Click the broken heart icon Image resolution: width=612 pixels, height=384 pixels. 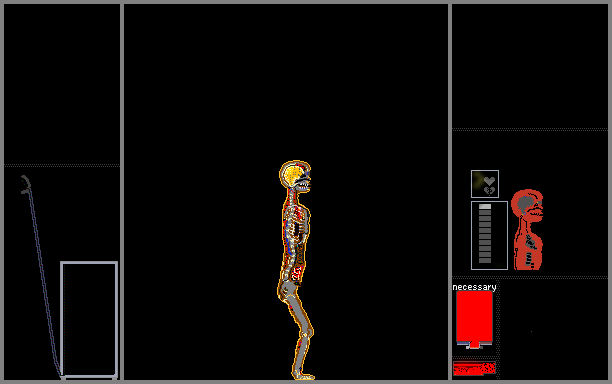[x=489, y=190]
